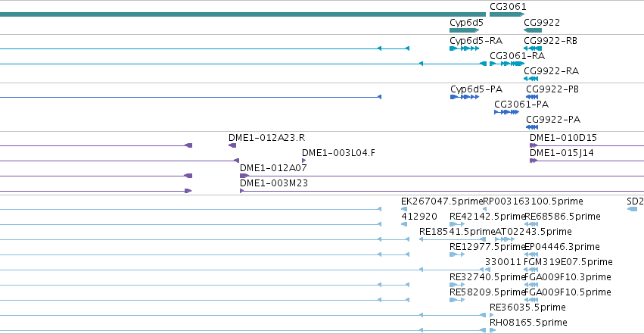Open the Cyp6d5-RA transcript
The width and height of the screenshot is (644, 334).
[x=464, y=48]
